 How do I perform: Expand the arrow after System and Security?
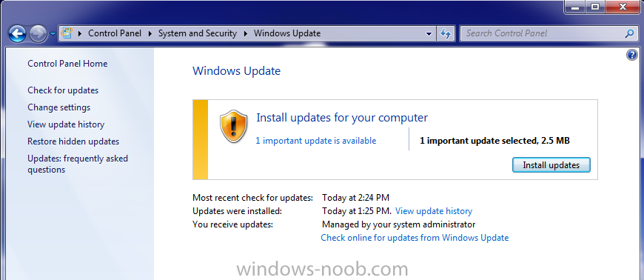coord(246,33)
